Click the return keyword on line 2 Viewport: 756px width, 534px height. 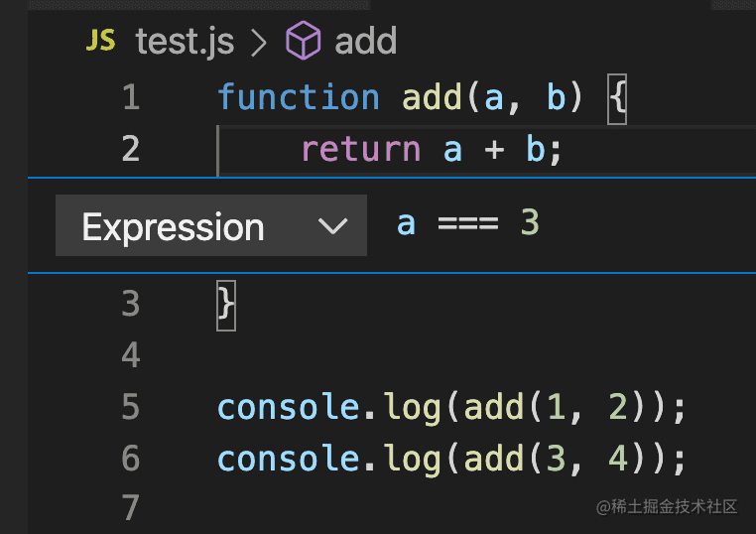[360, 149]
